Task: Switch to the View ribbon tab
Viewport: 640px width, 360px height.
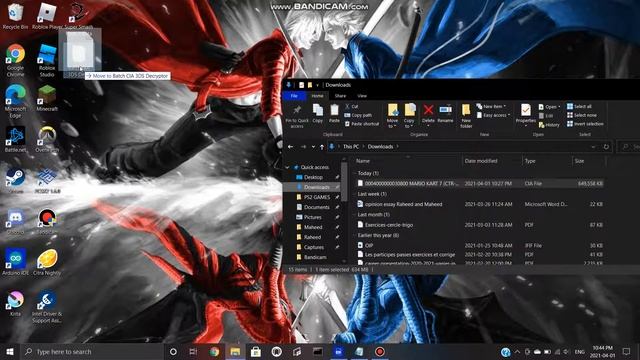Action: pos(362,96)
